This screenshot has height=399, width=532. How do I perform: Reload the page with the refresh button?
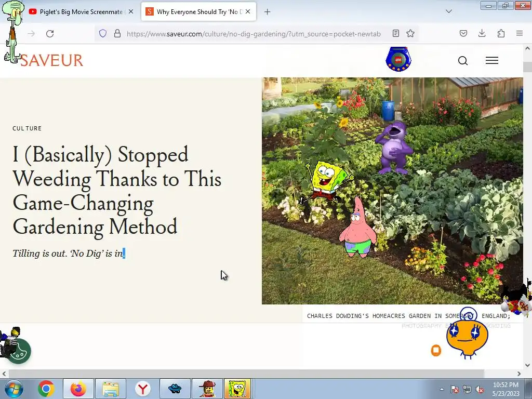50,34
